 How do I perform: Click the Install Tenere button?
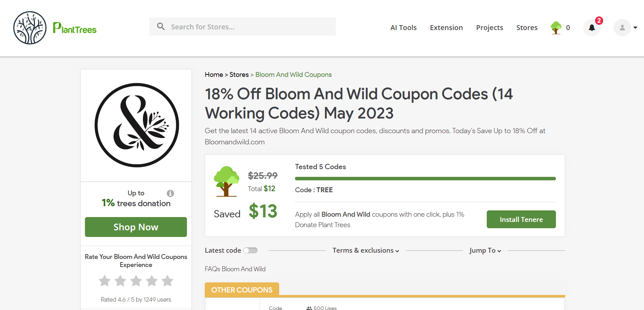[x=521, y=219]
